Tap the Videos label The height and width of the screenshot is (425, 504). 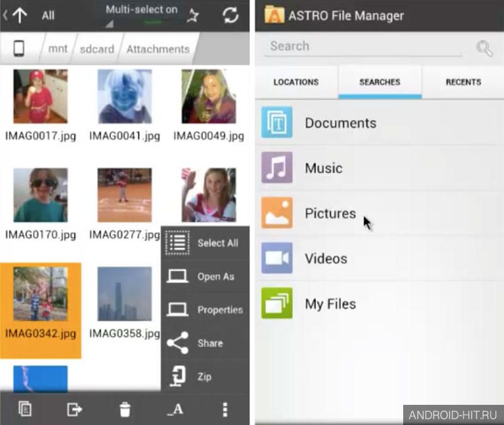(x=326, y=259)
